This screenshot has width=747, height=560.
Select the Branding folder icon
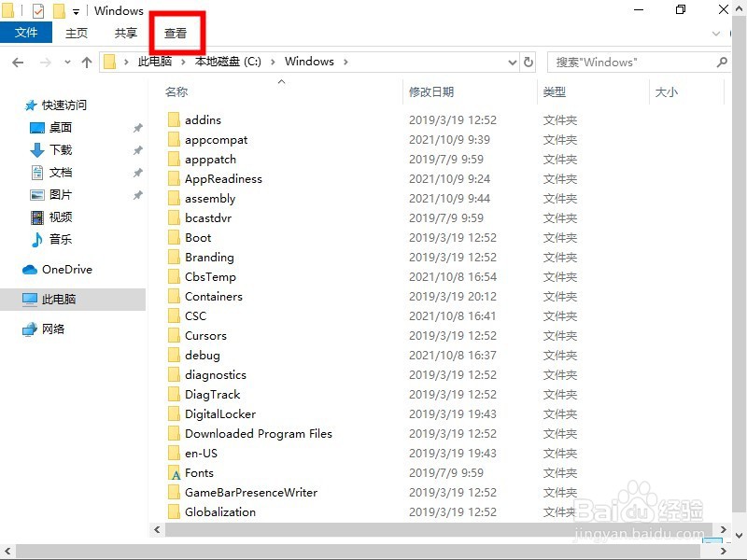tap(174, 258)
